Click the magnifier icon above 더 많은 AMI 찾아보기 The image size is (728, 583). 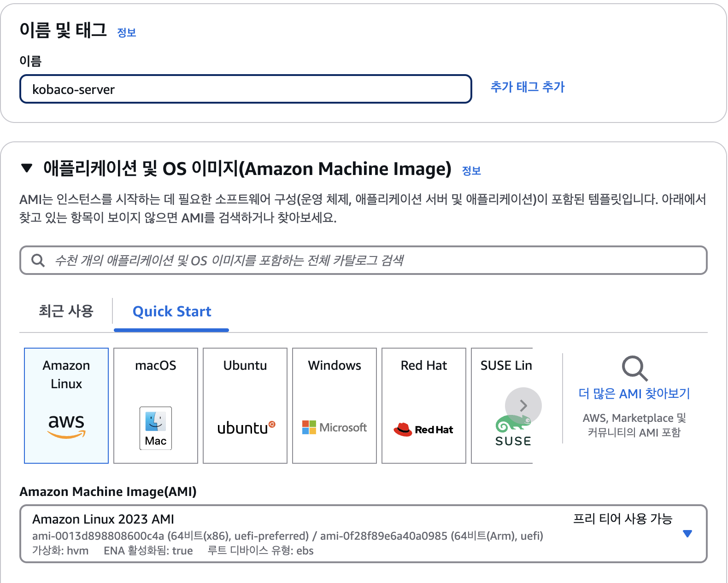click(x=635, y=368)
